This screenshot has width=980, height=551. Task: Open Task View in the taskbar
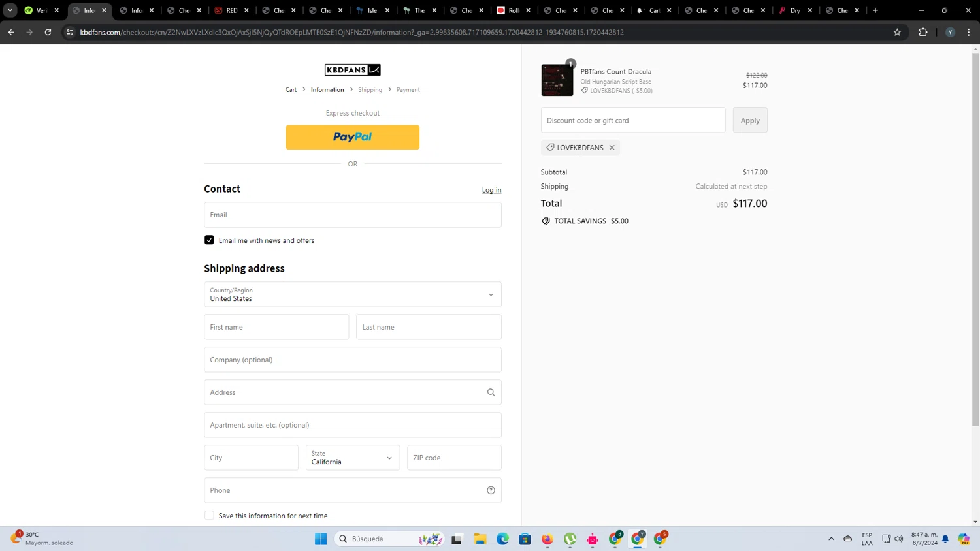point(457,539)
